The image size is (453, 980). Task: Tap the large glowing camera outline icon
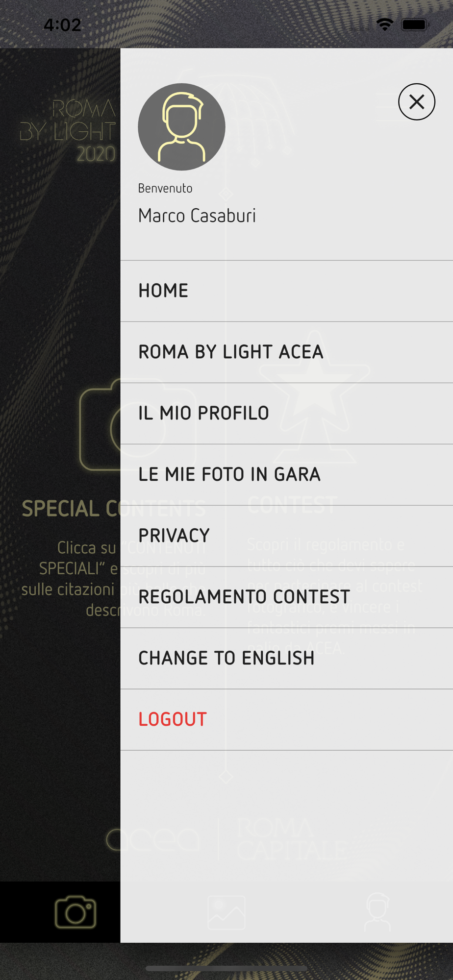[101, 425]
